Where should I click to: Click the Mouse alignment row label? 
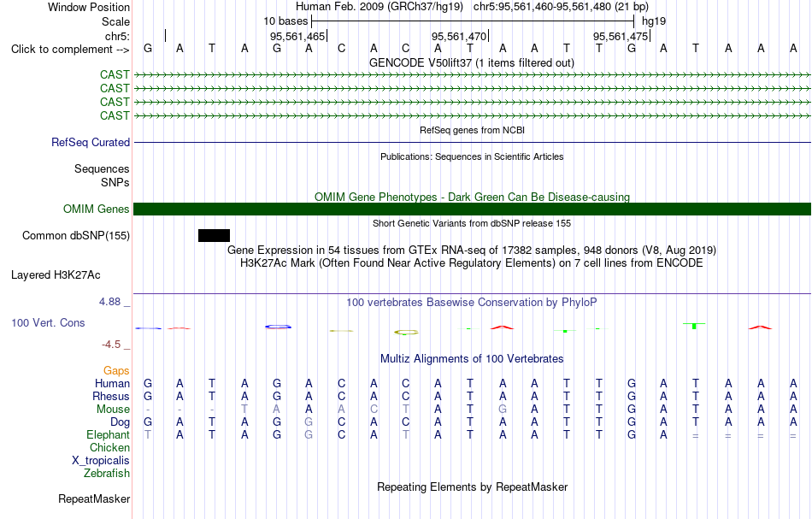(x=113, y=410)
